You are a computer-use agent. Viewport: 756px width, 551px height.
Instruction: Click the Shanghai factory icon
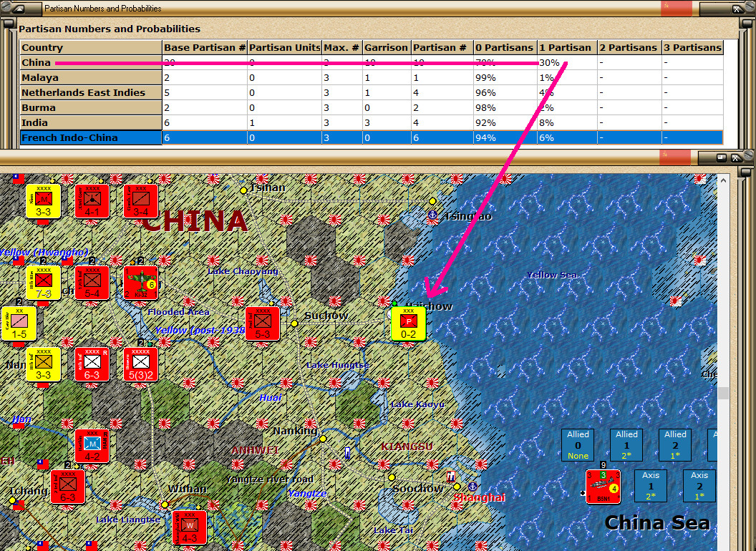[451, 477]
